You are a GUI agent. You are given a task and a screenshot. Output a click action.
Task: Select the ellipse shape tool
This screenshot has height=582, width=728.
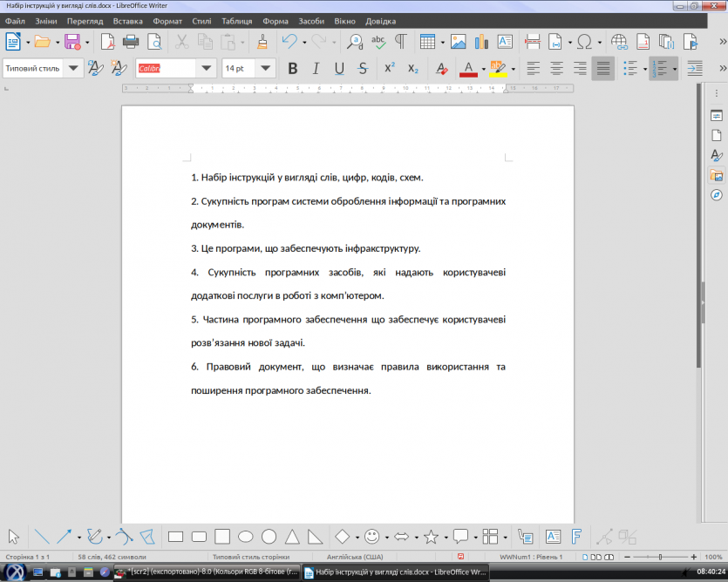245,536
